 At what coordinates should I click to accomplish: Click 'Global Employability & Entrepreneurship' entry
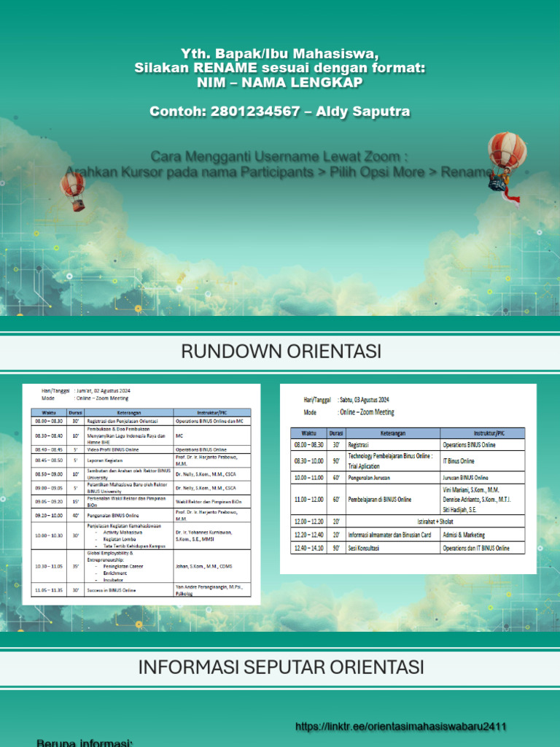tap(110, 557)
